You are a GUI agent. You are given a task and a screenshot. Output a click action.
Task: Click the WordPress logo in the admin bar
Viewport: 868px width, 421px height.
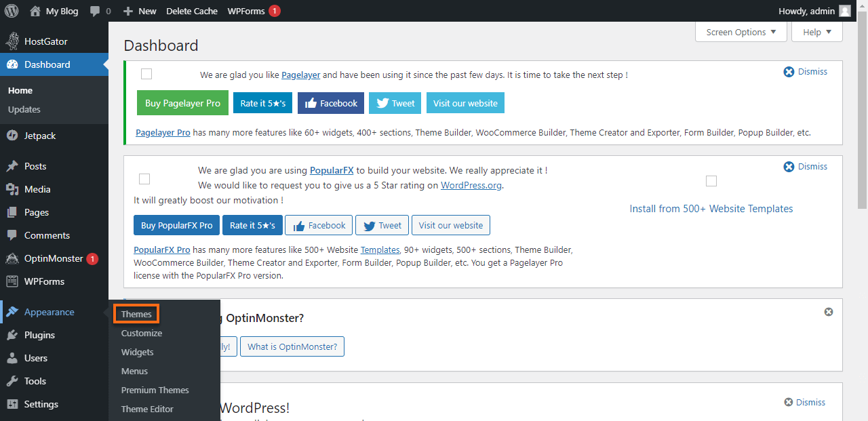coord(11,10)
